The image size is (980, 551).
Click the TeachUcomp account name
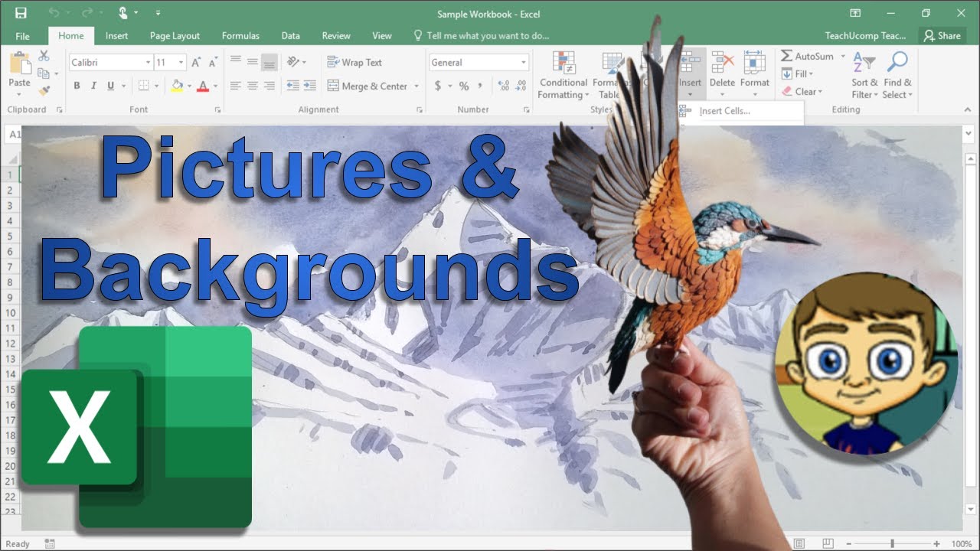[x=865, y=36]
